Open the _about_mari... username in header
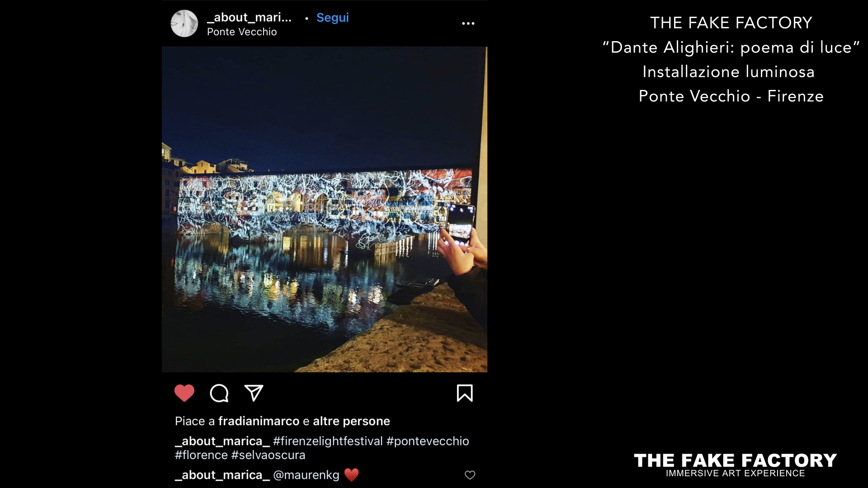The height and width of the screenshot is (488, 868). (250, 18)
